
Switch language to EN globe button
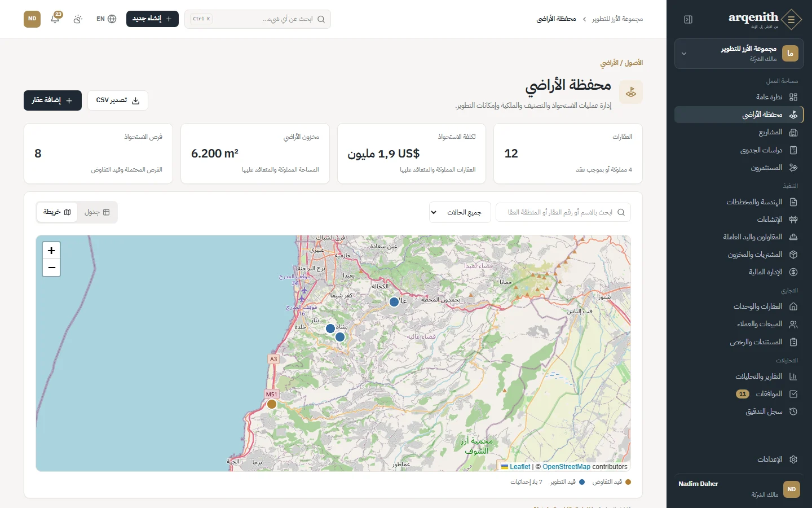click(106, 19)
